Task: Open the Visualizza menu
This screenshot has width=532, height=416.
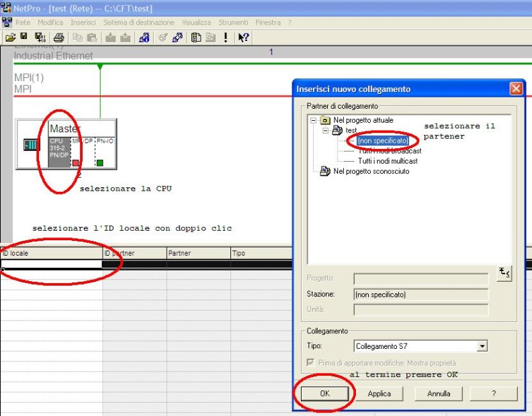Action: (x=196, y=22)
